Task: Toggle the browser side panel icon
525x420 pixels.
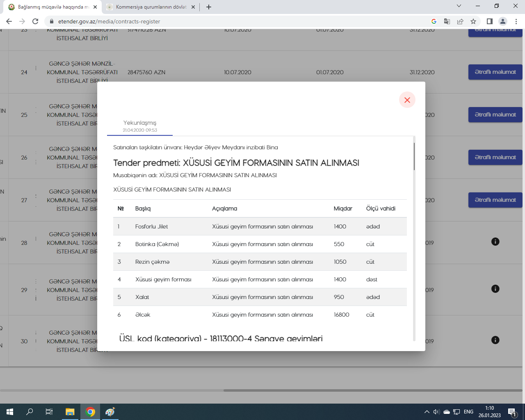Action: (489, 21)
